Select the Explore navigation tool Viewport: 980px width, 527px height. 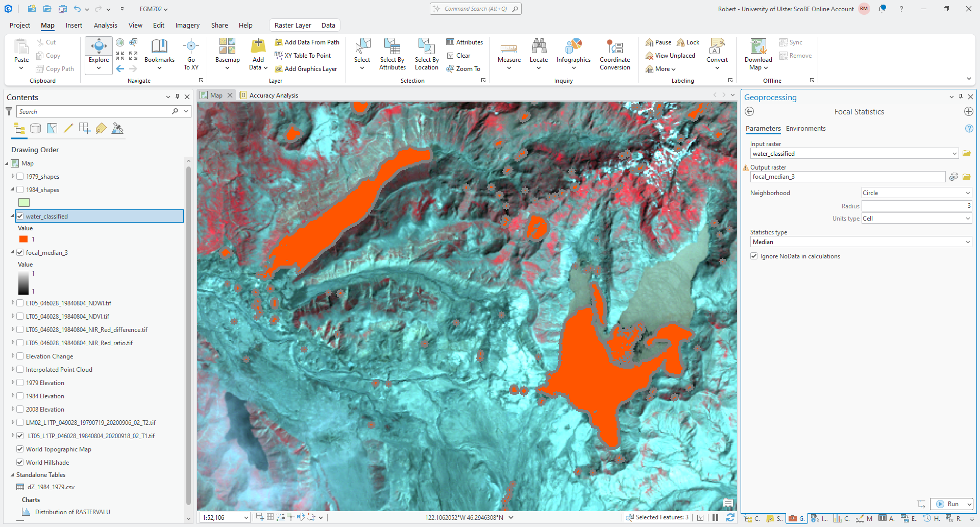99,47
